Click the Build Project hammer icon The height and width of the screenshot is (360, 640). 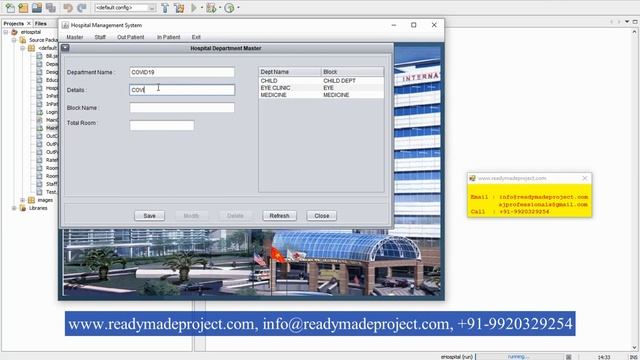[165, 7]
